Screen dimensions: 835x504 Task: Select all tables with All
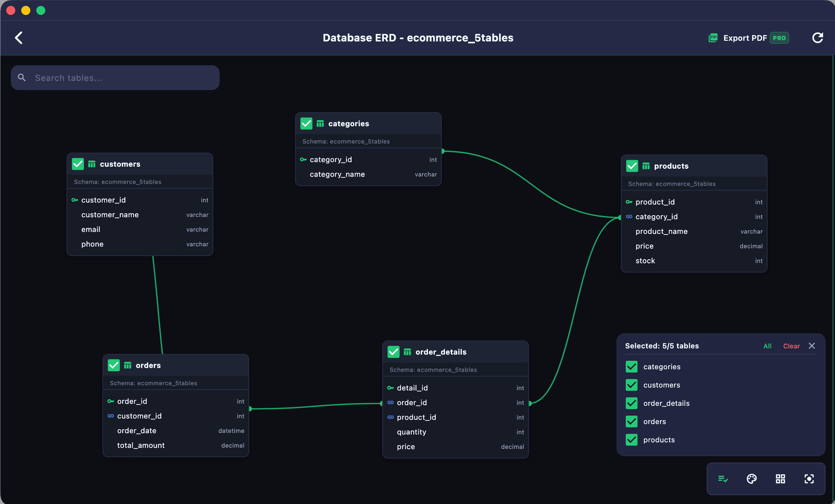(x=767, y=346)
